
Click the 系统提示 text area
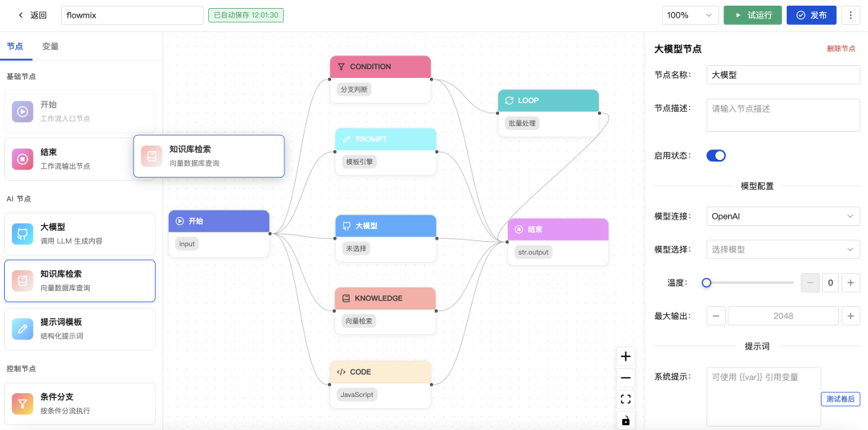coord(764,396)
